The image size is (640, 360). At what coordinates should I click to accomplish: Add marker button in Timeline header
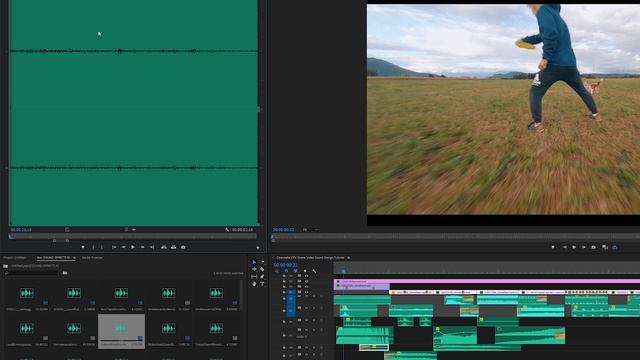305,271
